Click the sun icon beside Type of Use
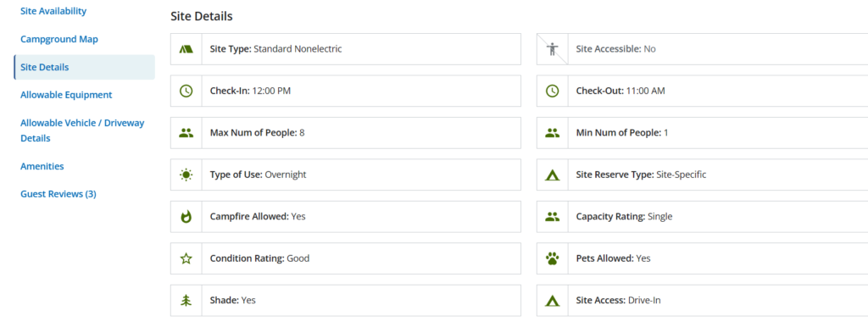868x327 pixels. (186, 175)
